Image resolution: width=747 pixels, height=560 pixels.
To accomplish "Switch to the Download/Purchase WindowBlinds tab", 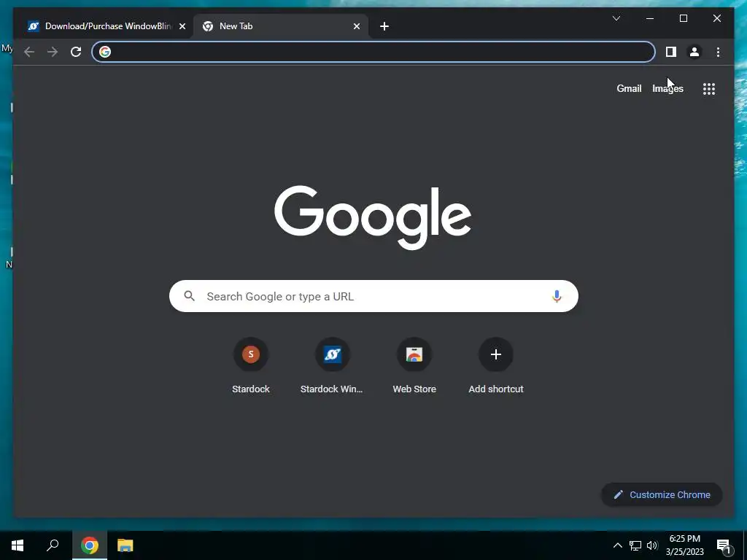I will [x=107, y=26].
